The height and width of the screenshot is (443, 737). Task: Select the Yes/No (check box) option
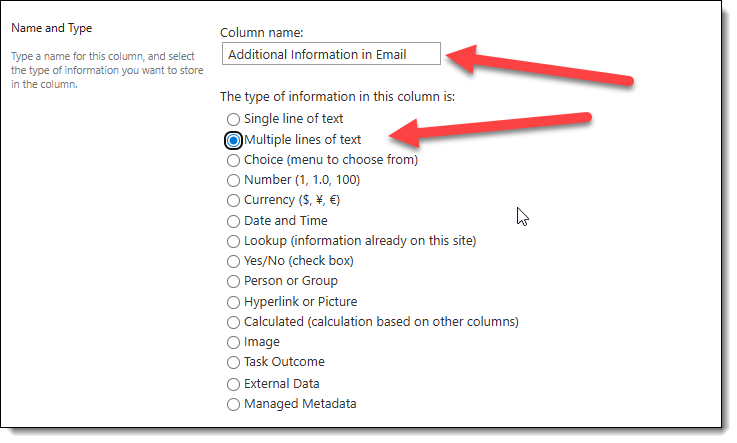tap(234, 261)
